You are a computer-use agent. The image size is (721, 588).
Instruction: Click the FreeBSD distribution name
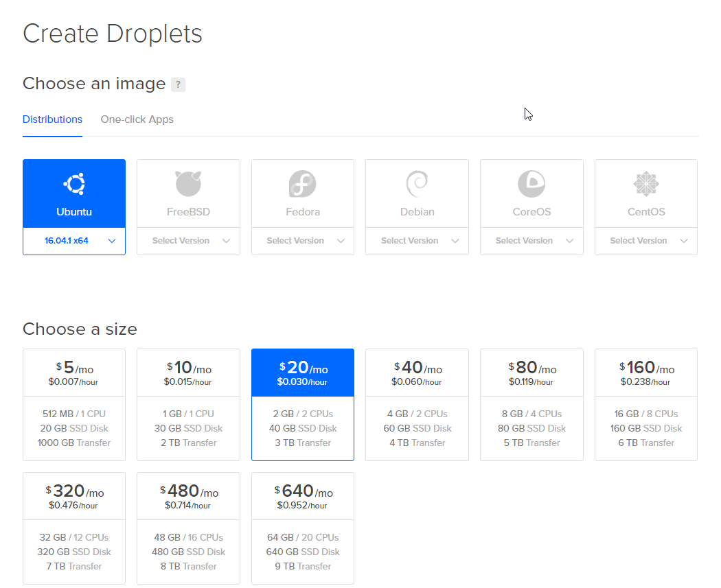pos(189,212)
